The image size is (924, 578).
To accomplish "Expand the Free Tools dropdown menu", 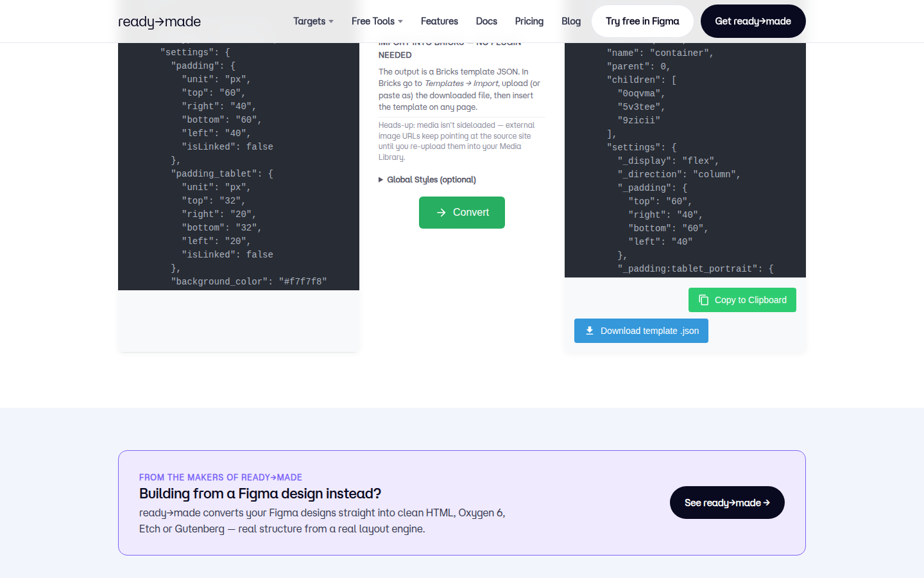I will coord(377,21).
